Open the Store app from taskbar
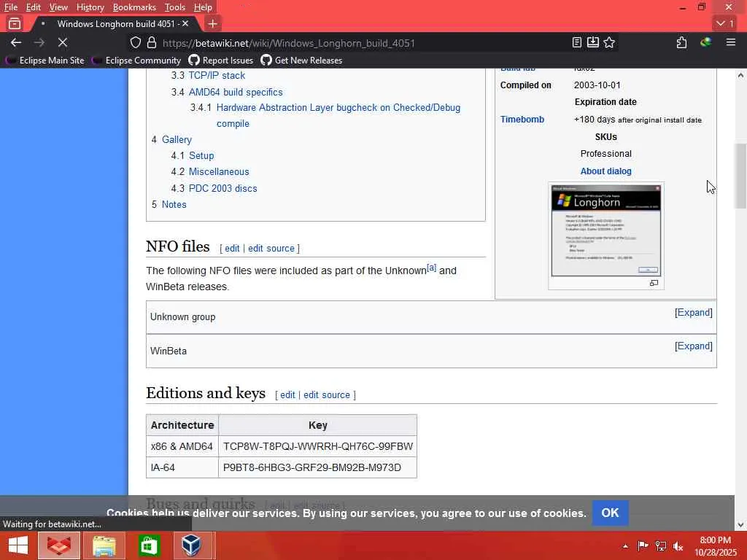The width and height of the screenshot is (747, 560). (x=149, y=545)
